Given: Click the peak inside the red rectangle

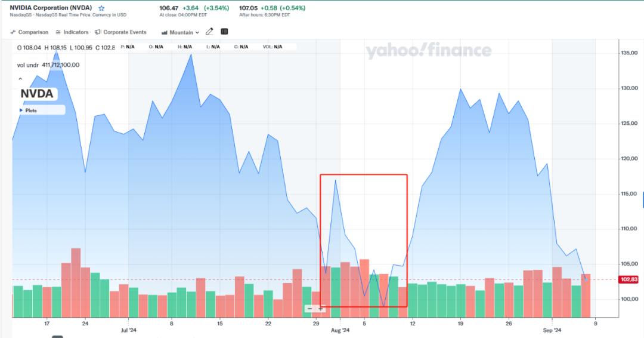Looking at the screenshot, I should [336, 180].
